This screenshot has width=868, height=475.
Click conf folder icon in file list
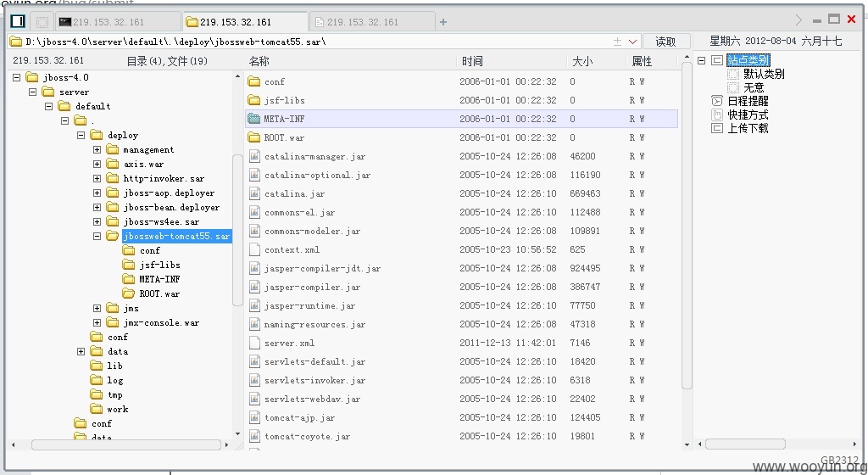(x=254, y=81)
